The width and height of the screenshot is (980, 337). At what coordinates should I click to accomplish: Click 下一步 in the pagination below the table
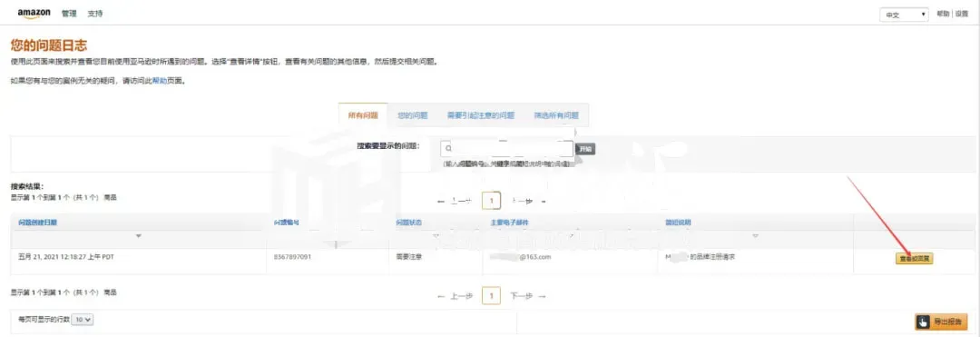coord(528,296)
